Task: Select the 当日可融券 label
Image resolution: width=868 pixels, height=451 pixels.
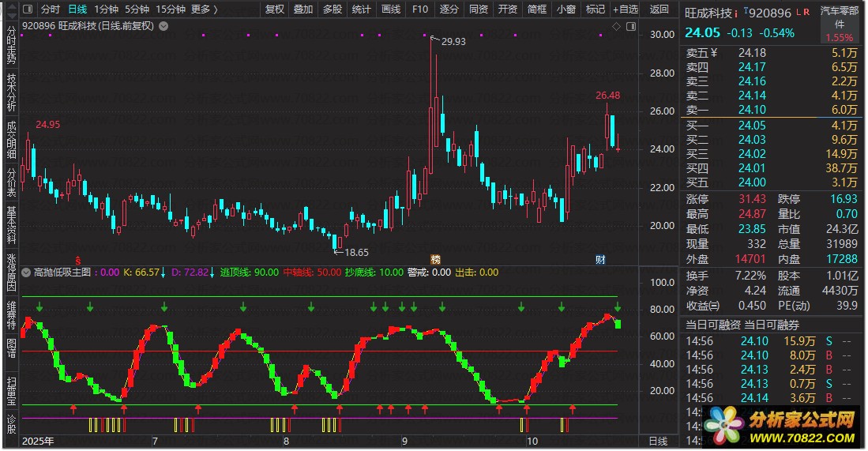Action: click(x=772, y=325)
